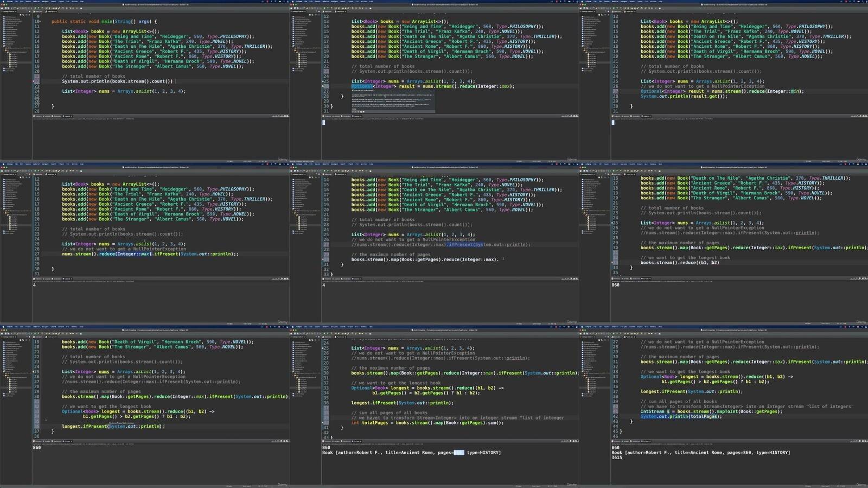
Task: Click the hover tooltip popup overlapping the editor
Action: tap(393, 100)
